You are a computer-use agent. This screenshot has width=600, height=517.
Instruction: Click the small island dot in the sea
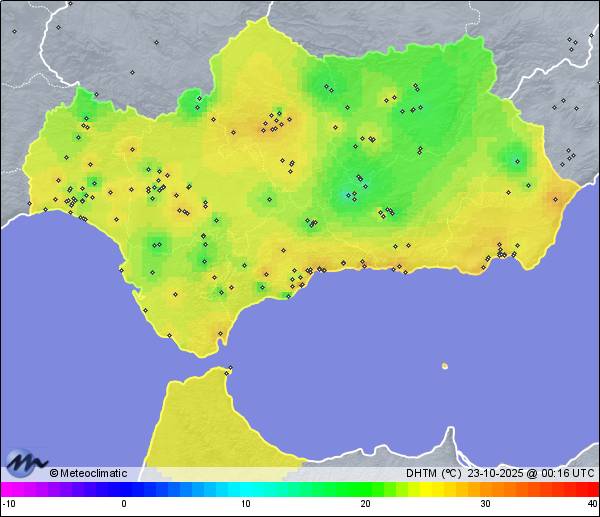444,365
